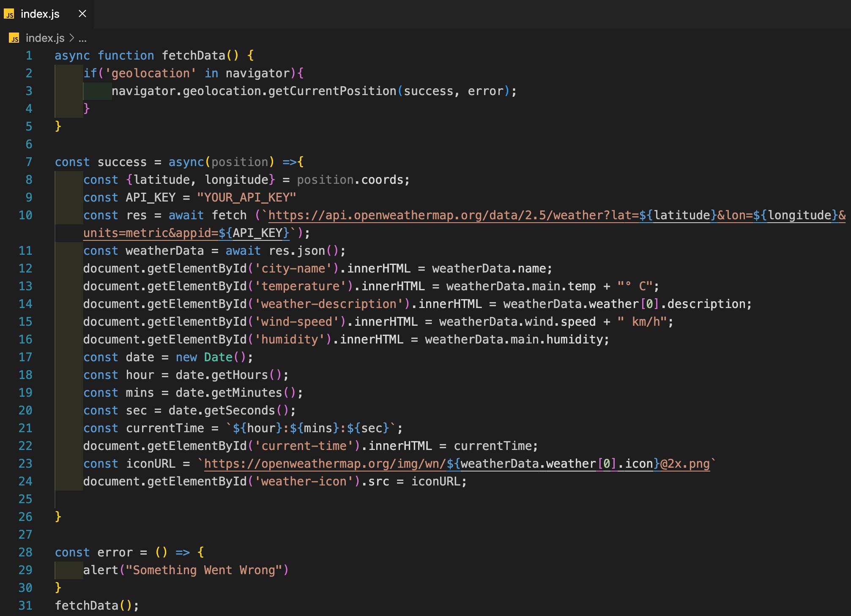The height and width of the screenshot is (616, 851).
Task: Open the openweathermap icon image URL link
Action: [457, 464]
